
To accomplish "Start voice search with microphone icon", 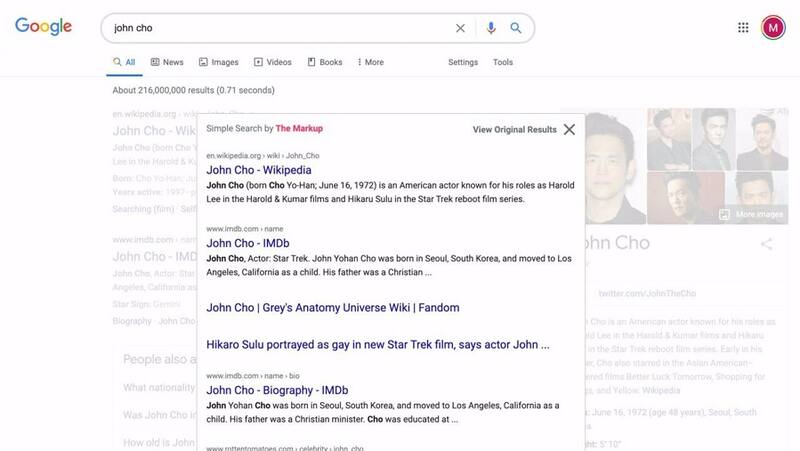I will coord(490,28).
